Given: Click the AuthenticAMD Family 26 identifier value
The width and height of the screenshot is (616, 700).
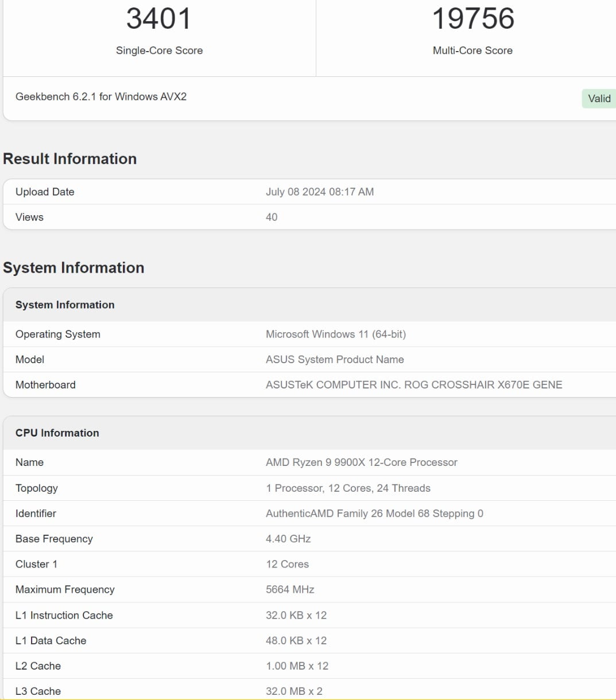Looking at the screenshot, I should pos(374,514).
